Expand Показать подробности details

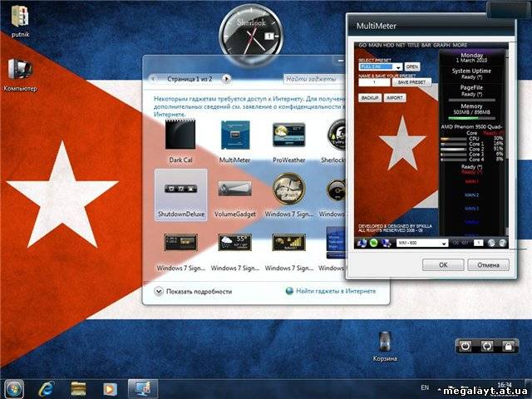click(x=194, y=292)
